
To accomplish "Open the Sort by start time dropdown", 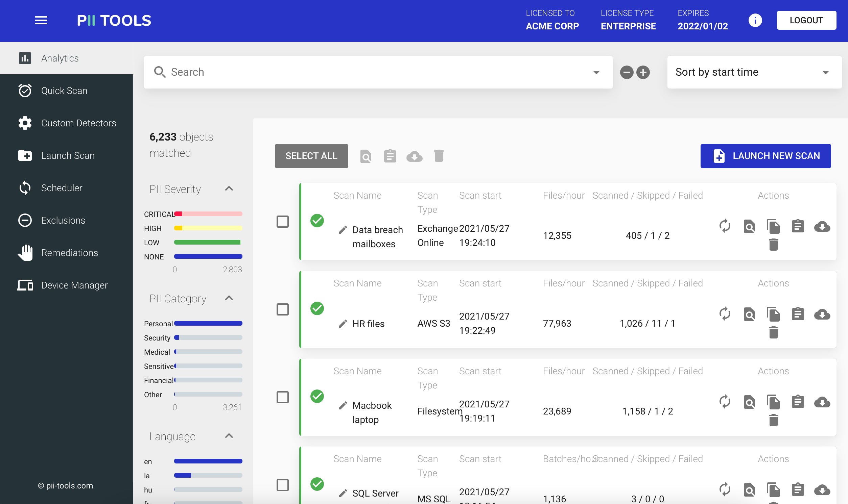I will click(x=754, y=72).
